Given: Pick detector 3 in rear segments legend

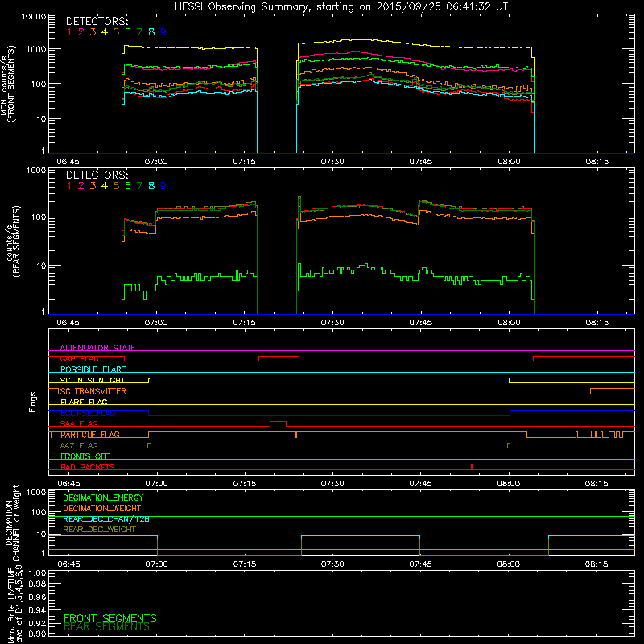Looking at the screenshot, I should coord(93,186).
